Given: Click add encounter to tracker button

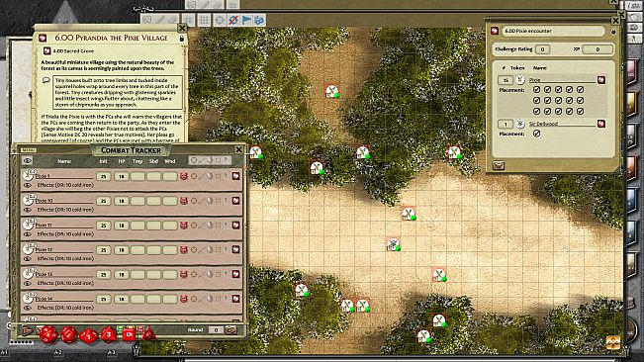Looking at the screenshot, I should [x=499, y=165].
